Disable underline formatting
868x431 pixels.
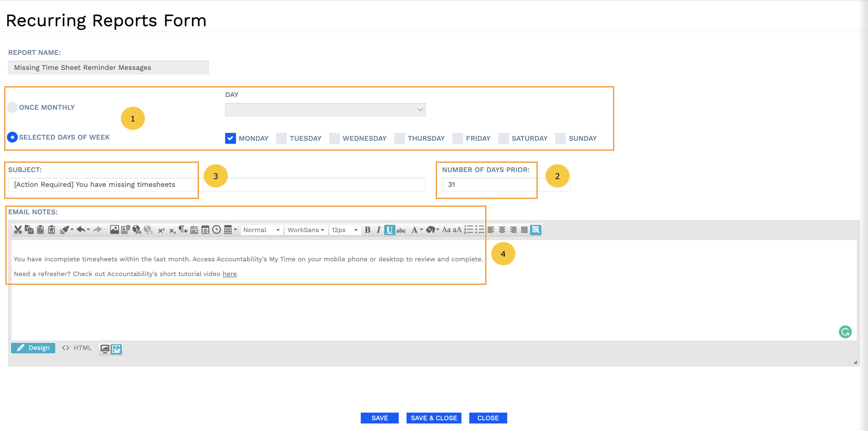(x=389, y=230)
